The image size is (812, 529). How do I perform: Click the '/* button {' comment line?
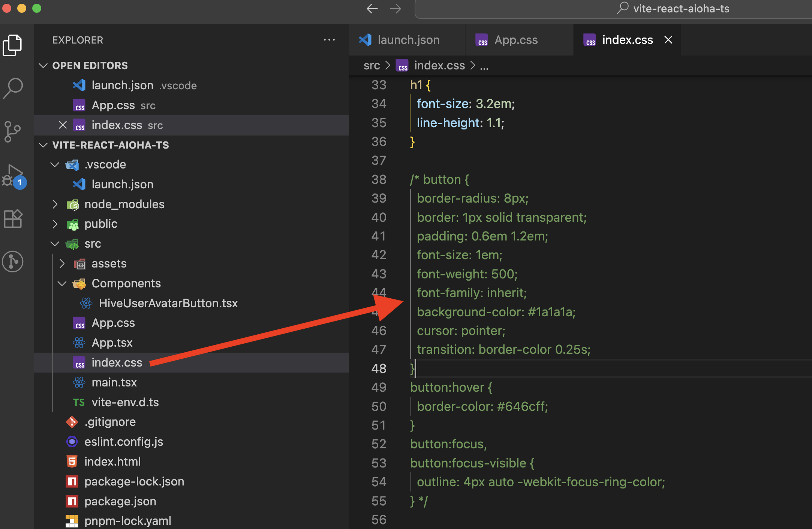(x=439, y=180)
